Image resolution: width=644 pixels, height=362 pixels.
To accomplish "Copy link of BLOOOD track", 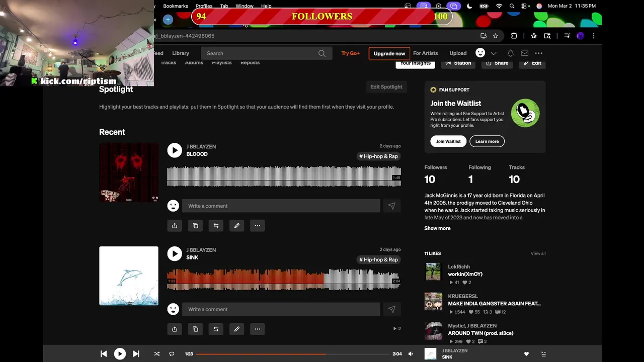I will (195, 226).
